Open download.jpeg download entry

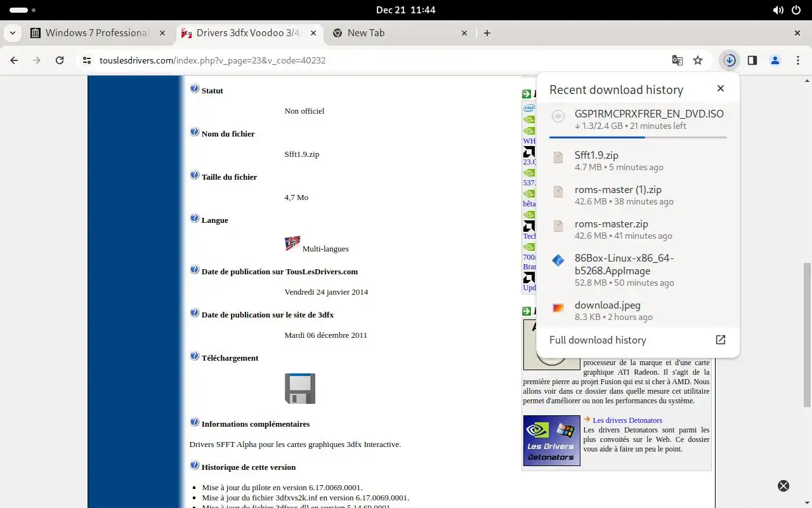point(638,311)
